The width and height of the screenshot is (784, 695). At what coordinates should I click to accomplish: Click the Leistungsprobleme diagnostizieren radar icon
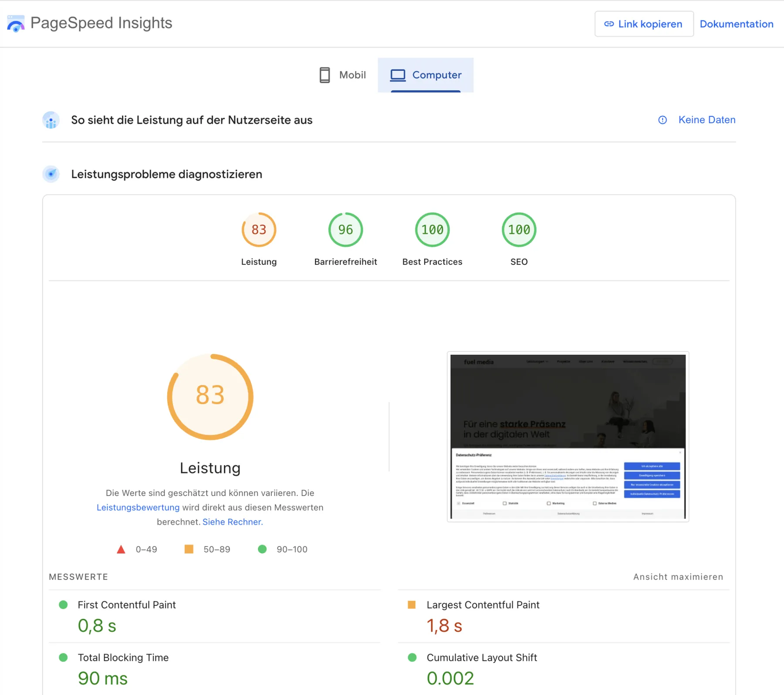pyautogui.click(x=51, y=174)
